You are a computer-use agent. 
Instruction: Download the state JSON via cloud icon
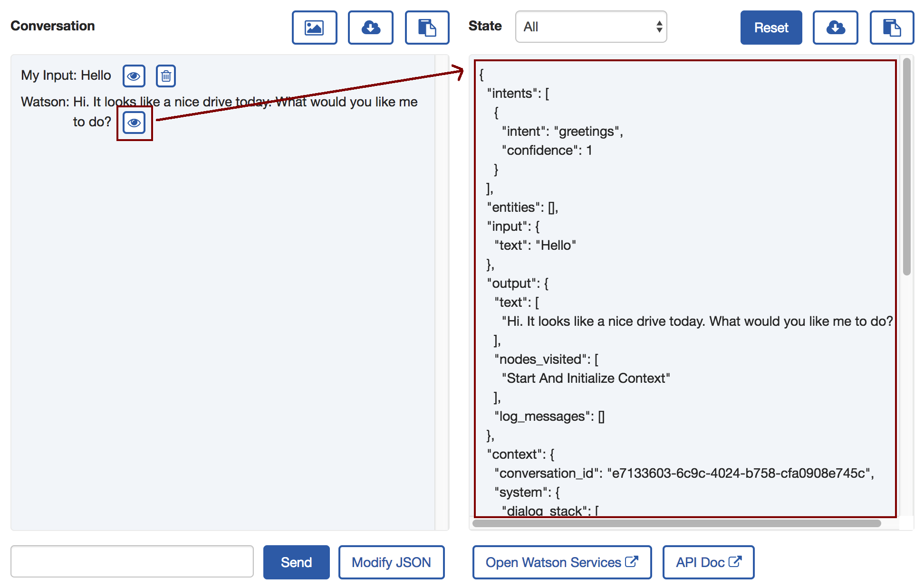point(835,28)
